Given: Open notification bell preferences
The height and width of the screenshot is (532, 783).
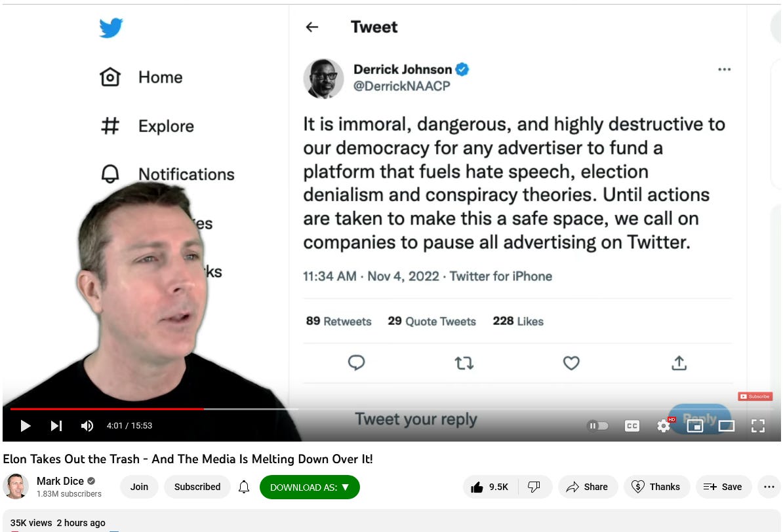Looking at the screenshot, I should (244, 487).
